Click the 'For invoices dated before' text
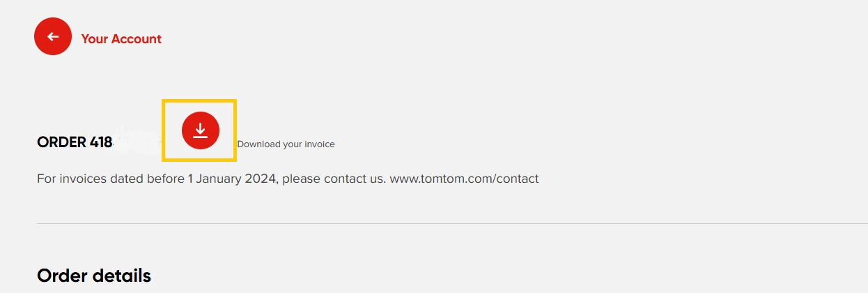The height and width of the screenshot is (293, 868). [x=111, y=179]
